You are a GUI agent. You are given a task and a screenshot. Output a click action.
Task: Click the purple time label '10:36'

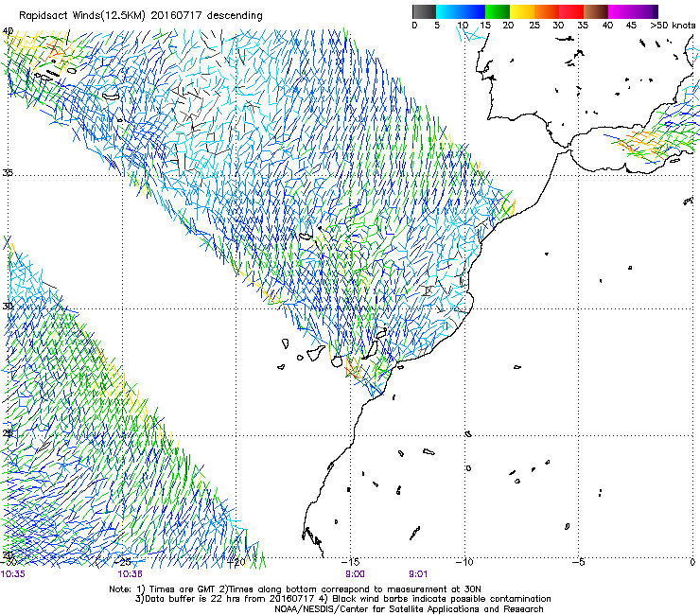[131, 574]
